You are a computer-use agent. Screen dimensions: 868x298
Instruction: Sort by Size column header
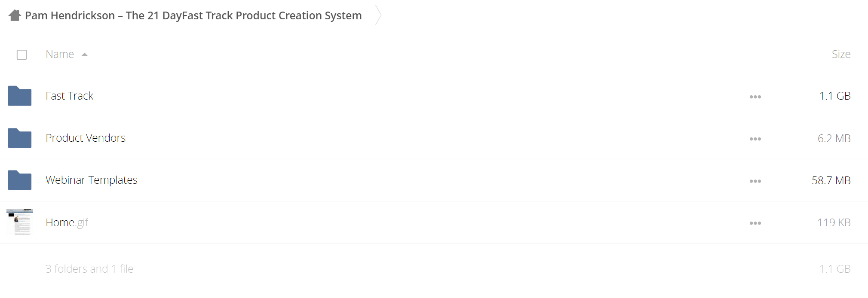841,54
